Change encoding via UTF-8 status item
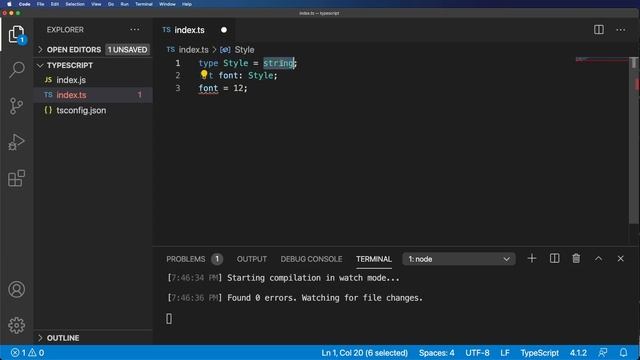Screen dimensions: 640x360 pos(477,353)
